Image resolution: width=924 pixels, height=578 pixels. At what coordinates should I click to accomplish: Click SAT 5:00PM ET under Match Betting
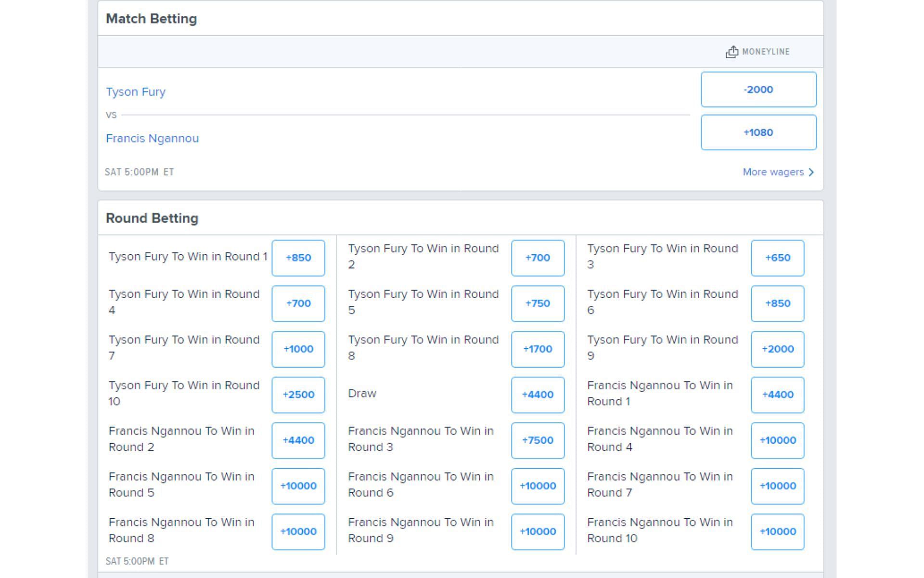[139, 172]
